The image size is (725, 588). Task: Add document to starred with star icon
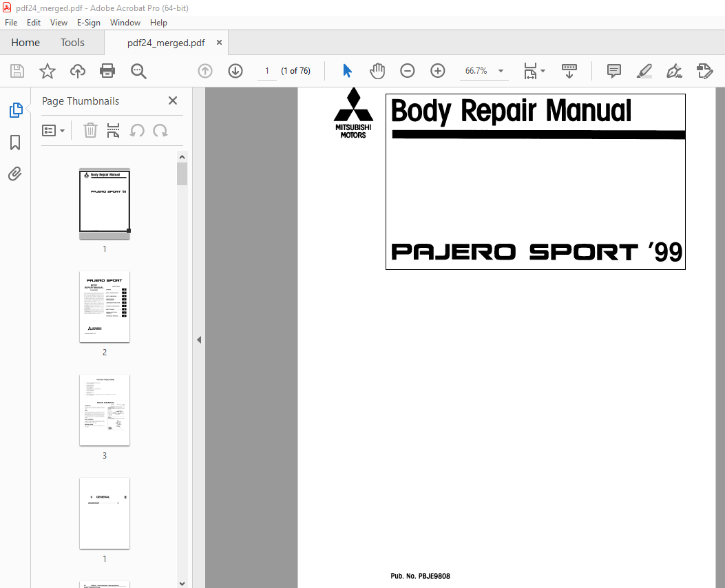point(47,71)
